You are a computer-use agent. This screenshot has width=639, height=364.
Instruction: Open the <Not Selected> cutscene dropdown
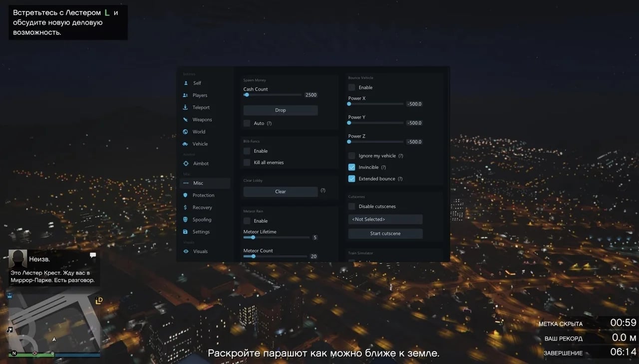[385, 219]
